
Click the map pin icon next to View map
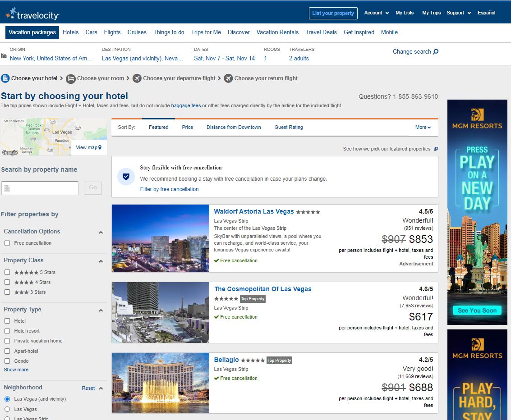pos(100,147)
